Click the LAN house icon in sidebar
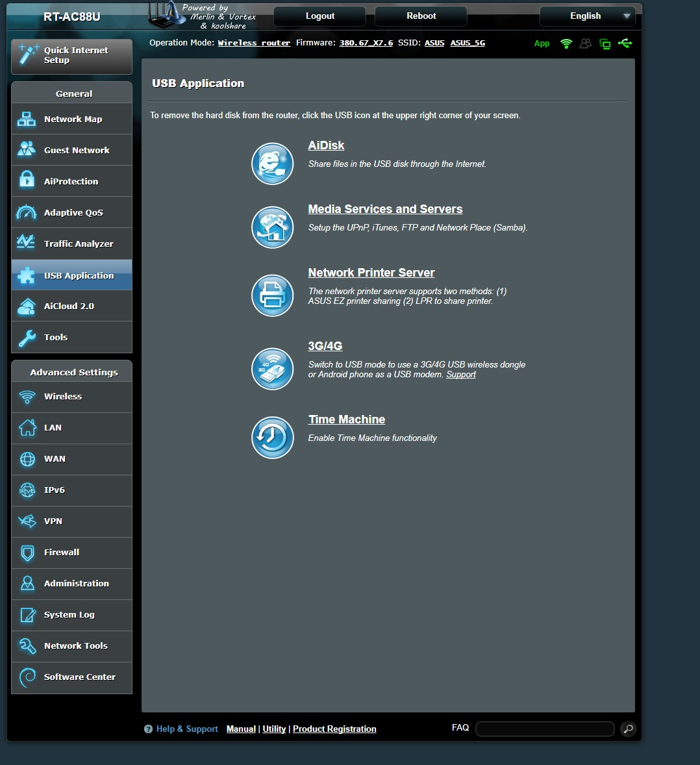Viewport: 700px width, 765px height. tap(27, 428)
